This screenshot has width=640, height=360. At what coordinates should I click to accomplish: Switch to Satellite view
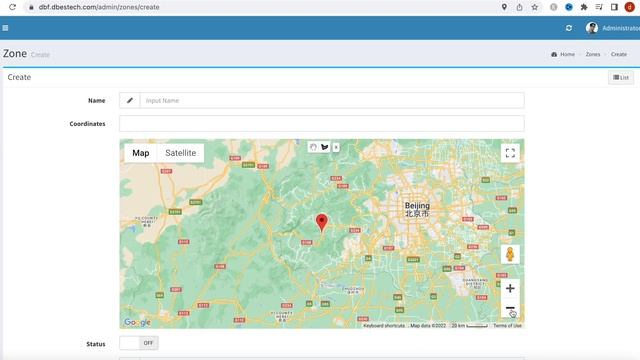(180, 153)
